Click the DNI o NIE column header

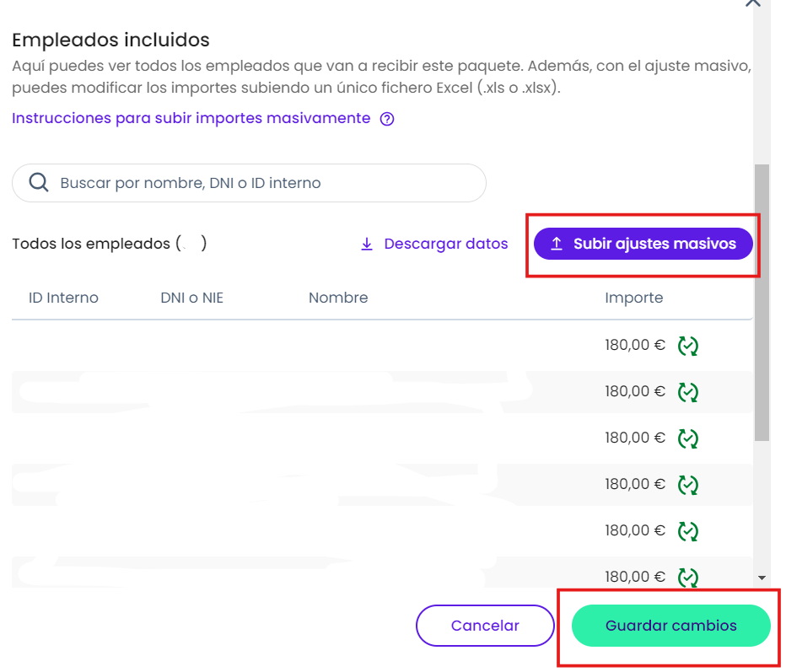(191, 298)
